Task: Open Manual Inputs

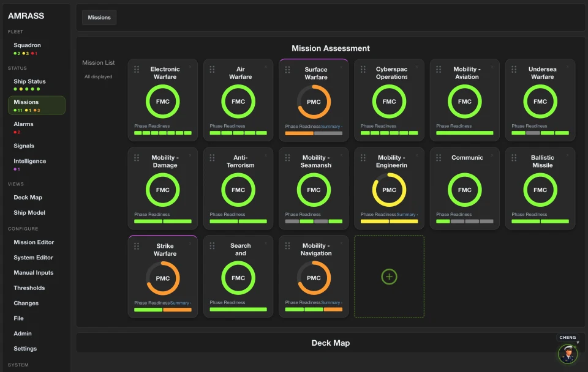Action: click(34, 273)
